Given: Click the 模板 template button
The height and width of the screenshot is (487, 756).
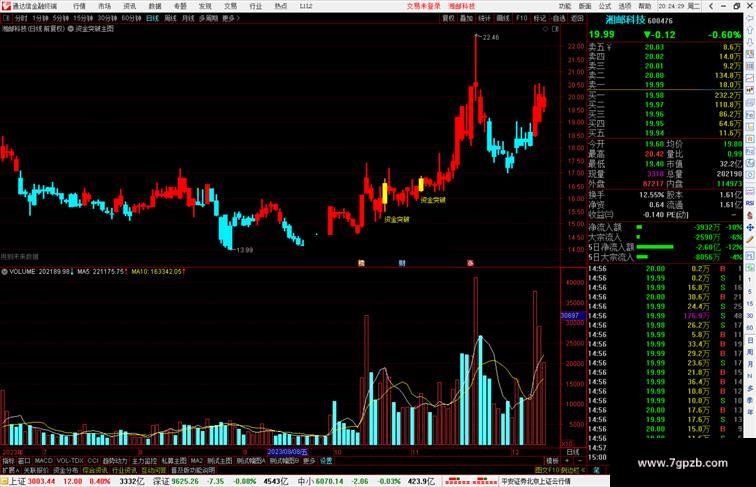Looking at the screenshot, I should (552, 461).
